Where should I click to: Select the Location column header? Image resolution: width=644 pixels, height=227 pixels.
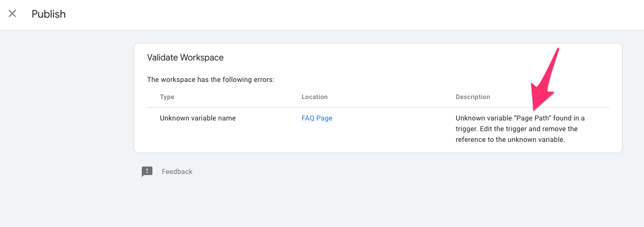pos(315,97)
